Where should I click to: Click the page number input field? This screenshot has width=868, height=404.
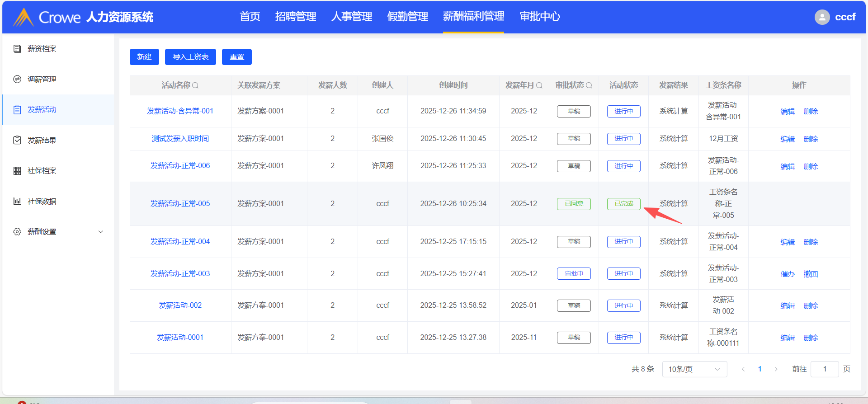(824, 369)
